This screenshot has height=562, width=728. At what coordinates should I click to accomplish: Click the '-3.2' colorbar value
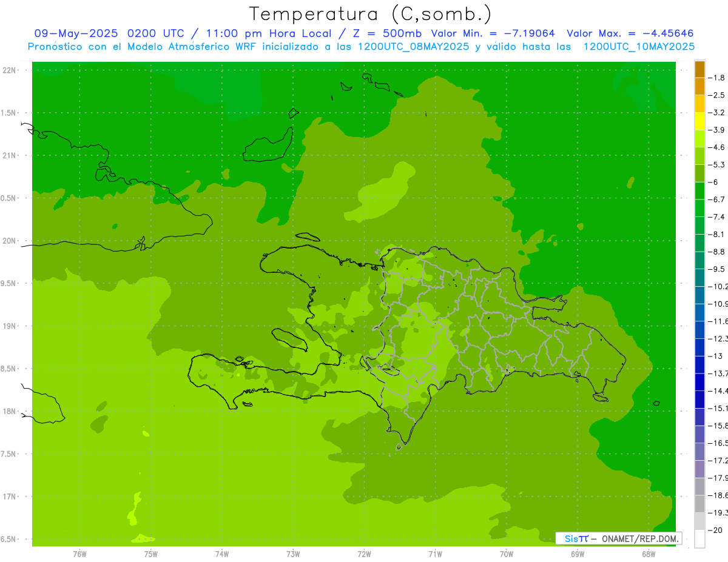(718, 113)
